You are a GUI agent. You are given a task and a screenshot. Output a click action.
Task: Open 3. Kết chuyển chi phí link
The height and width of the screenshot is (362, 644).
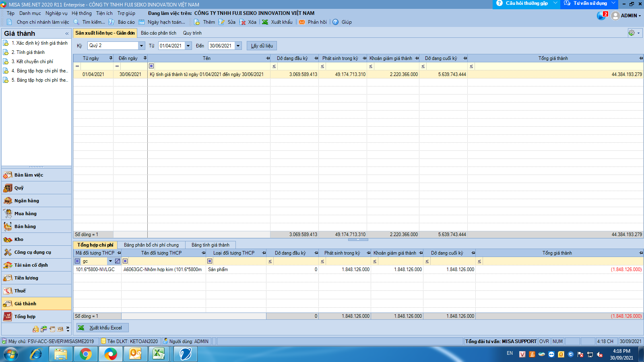(32, 62)
